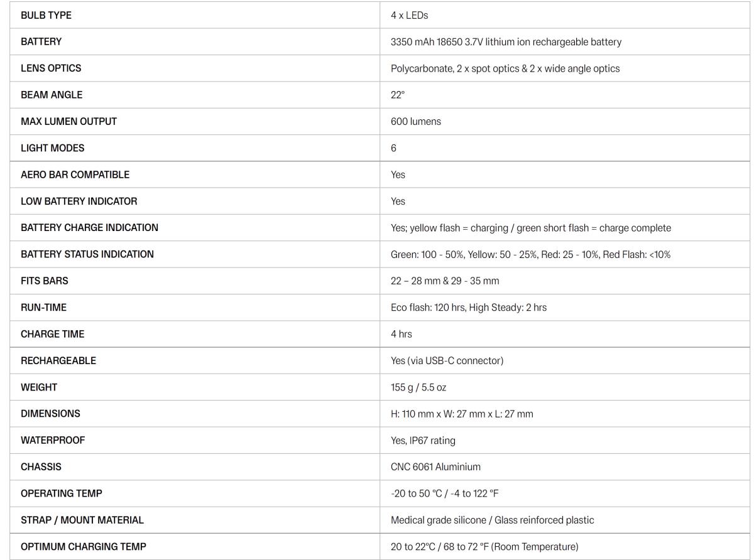
Task: Click the CHARGE TIME row label
Action: (x=52, y=334)
